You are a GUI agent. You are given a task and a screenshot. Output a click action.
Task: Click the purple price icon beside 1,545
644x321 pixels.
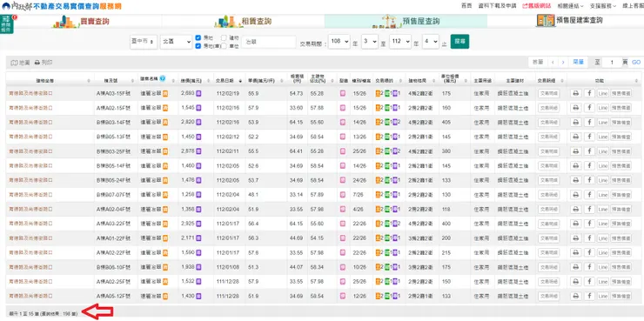coord(198,108)
